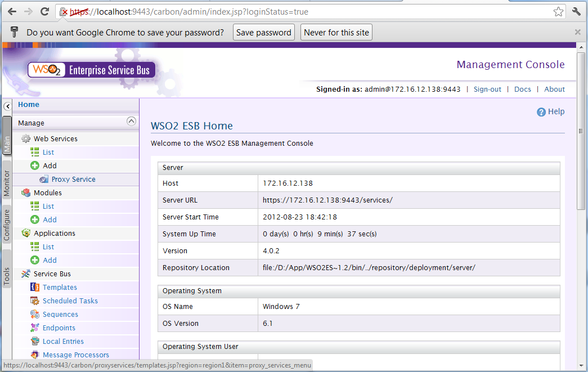Click the Web Services gear icon

pos(26,139)
